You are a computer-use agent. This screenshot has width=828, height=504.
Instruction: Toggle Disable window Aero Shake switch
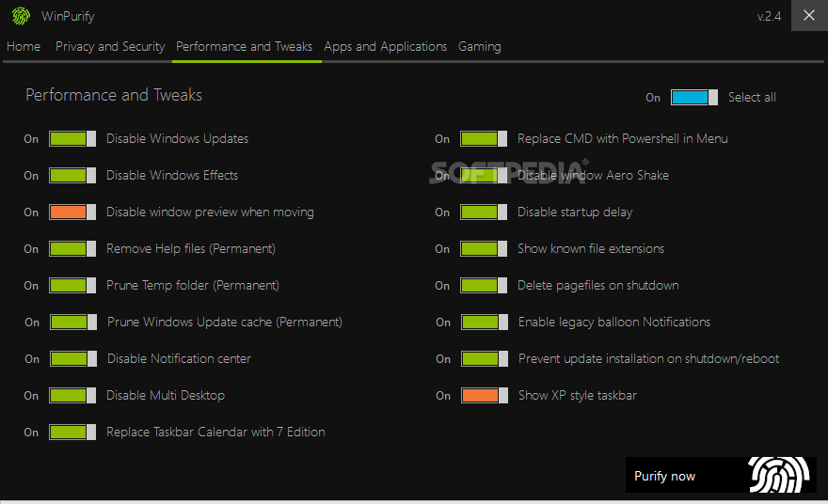[x=484, y=175]
